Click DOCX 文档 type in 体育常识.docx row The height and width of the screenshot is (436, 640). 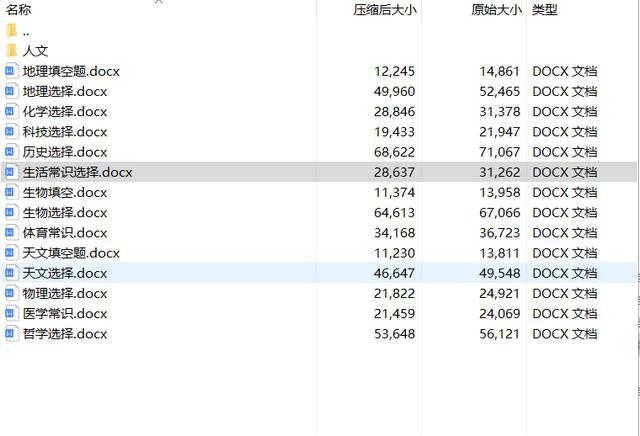point(565,233)
